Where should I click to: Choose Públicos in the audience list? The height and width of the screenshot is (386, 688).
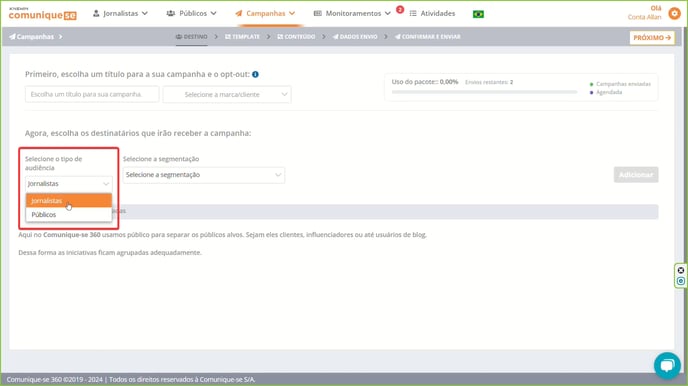click(x=68, y=214)
